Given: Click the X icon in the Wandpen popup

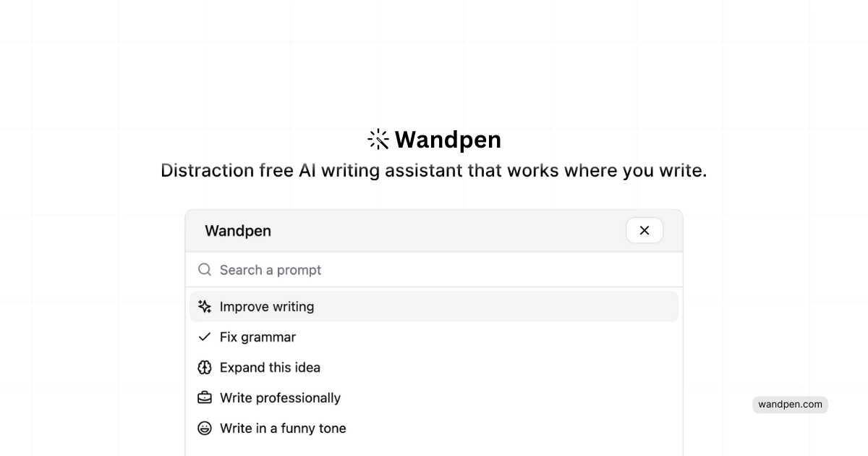Looking at the screenshot, I should click(x=644, y=230).
